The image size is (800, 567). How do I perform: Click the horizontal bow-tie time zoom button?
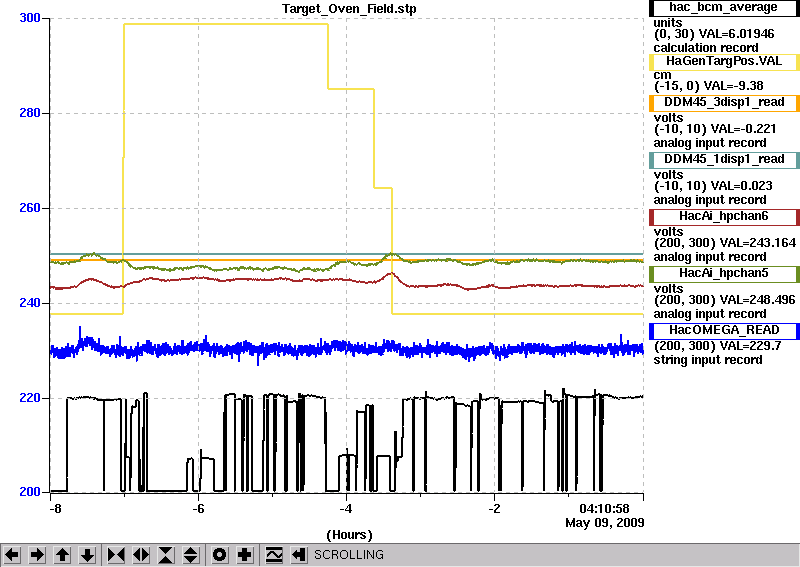(116, 555)
